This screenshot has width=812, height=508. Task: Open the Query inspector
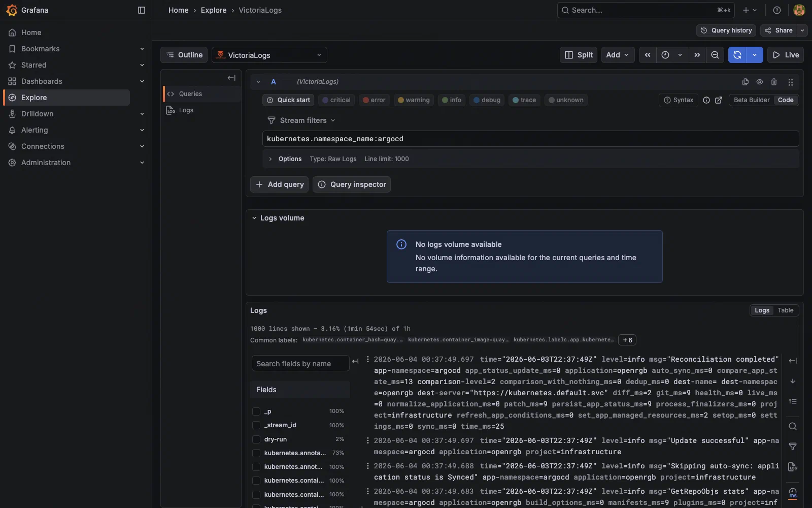tap(352, 184)
